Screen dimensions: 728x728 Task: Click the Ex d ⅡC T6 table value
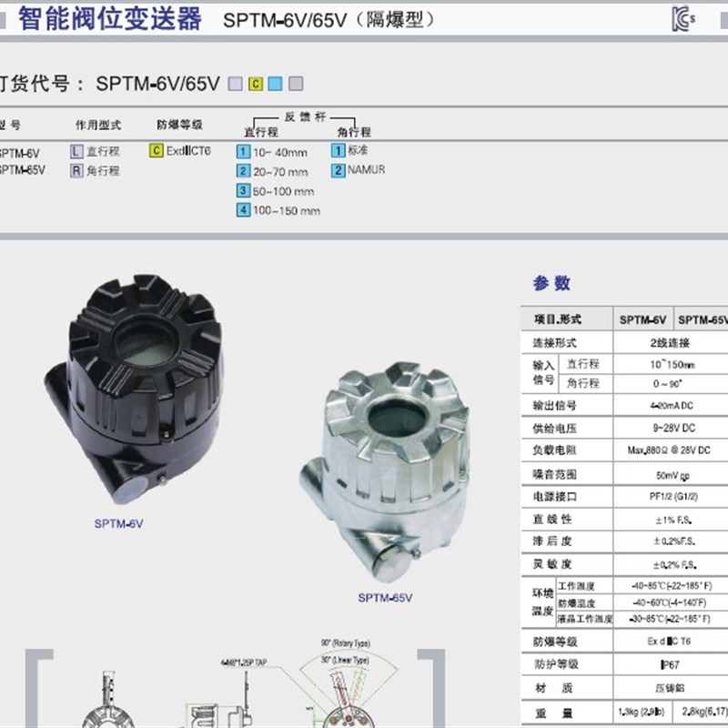[x=669, y=642]
